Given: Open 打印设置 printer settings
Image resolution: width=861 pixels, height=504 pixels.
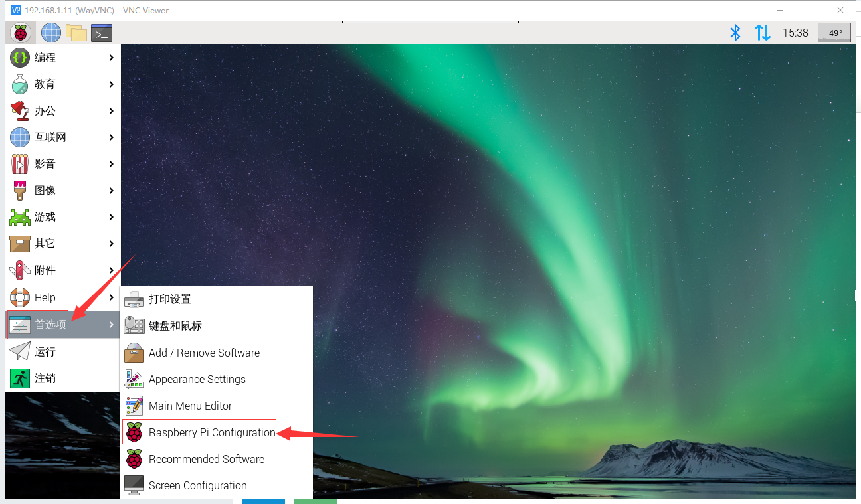Looking at the screenshot, I should point(169,299).
